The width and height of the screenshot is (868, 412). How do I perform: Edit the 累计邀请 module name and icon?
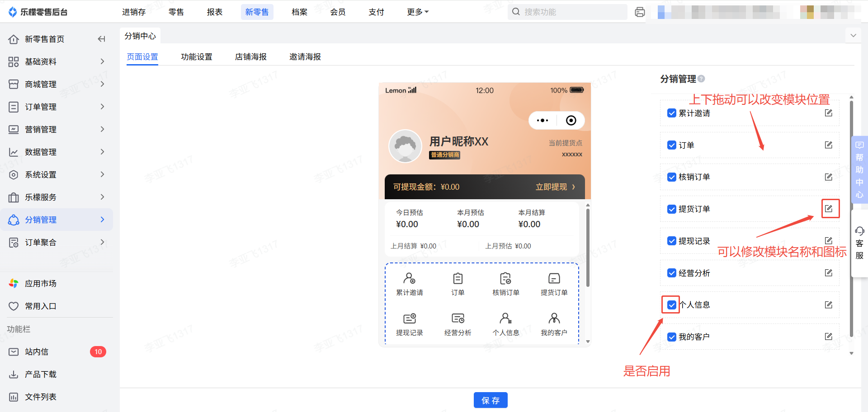pyautogui.click(x=828, y=113)
